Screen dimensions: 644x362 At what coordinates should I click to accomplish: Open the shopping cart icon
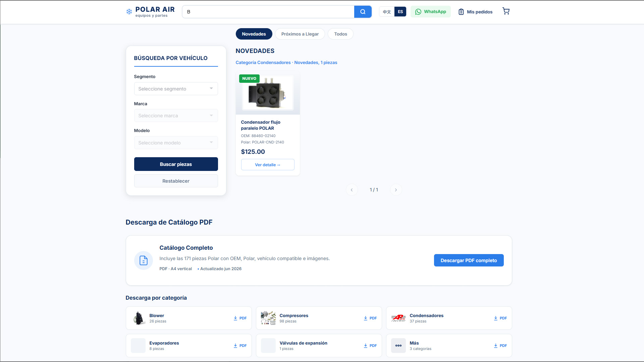click(x=506, y=11)
